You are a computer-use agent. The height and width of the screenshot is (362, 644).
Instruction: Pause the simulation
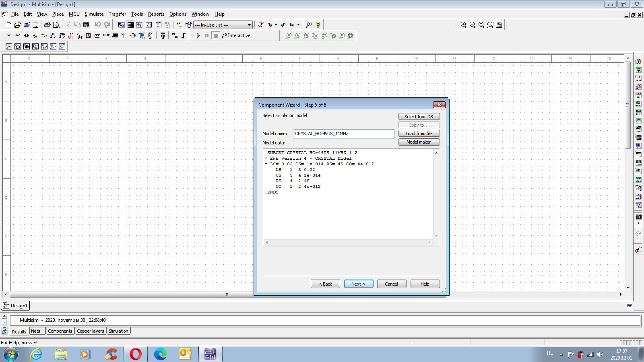[207, 36]
